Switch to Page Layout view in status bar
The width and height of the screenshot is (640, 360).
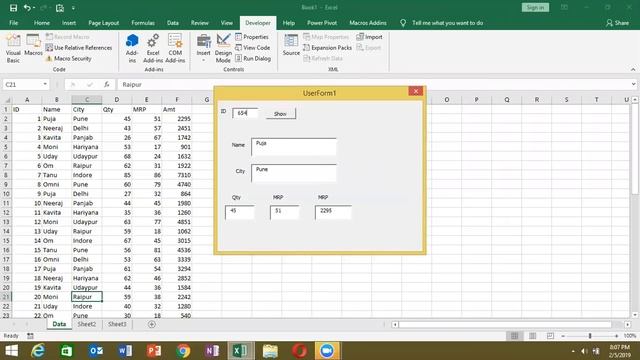pyautogui.click(x=532, y=336)
